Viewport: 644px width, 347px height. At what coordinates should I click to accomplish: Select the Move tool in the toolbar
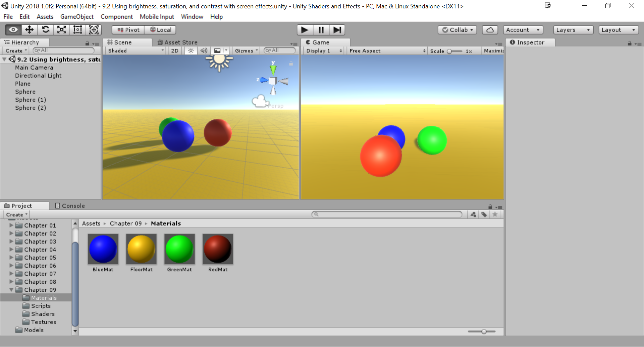[29, 30]
